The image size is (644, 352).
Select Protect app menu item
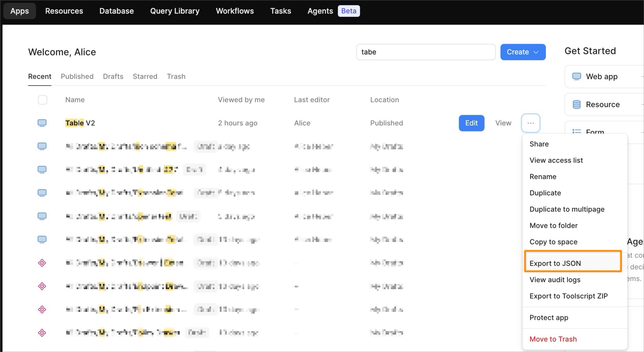tap(575, 317)
